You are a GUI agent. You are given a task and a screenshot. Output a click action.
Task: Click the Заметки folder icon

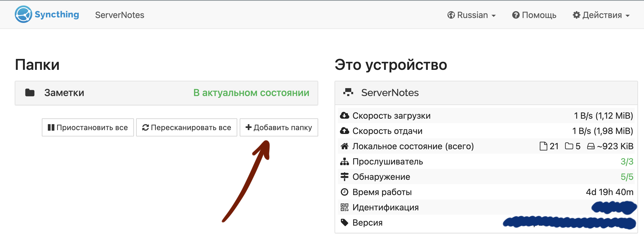pyautogui.click(x=30, y=93)
